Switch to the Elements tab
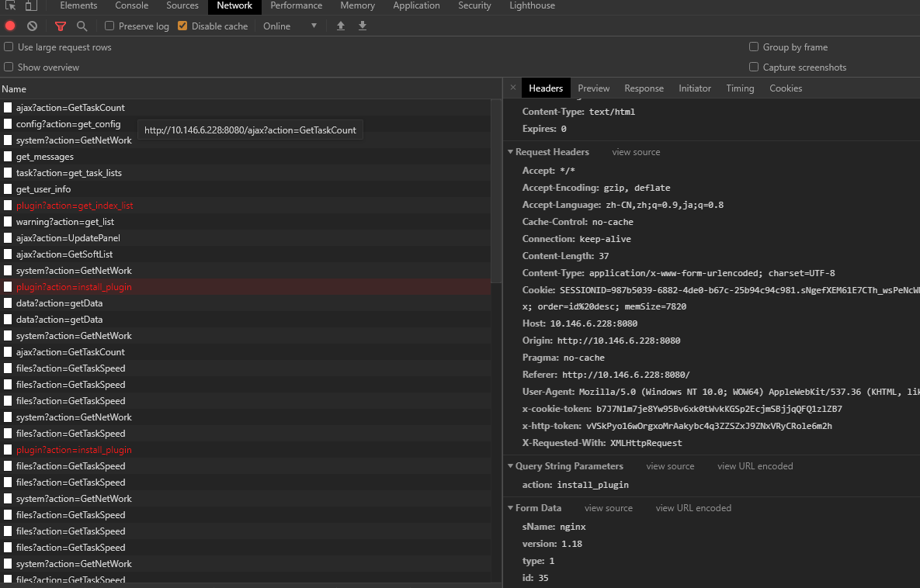Screen dimensions: 920x588 [78, 5]
